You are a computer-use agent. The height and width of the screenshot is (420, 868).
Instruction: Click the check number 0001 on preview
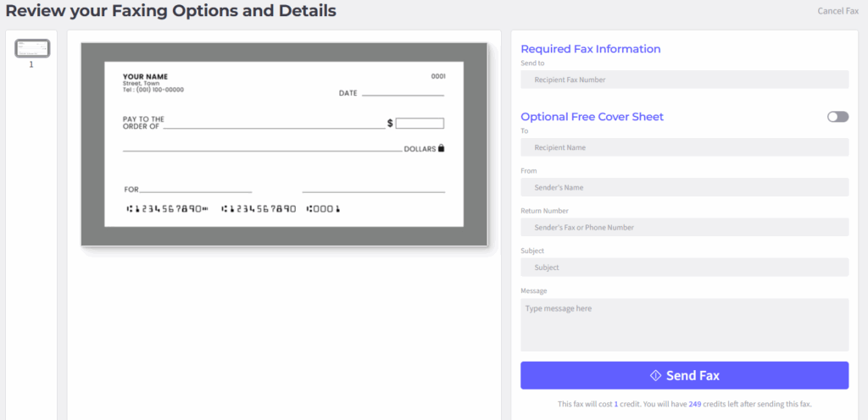click(x=438, y=76)
